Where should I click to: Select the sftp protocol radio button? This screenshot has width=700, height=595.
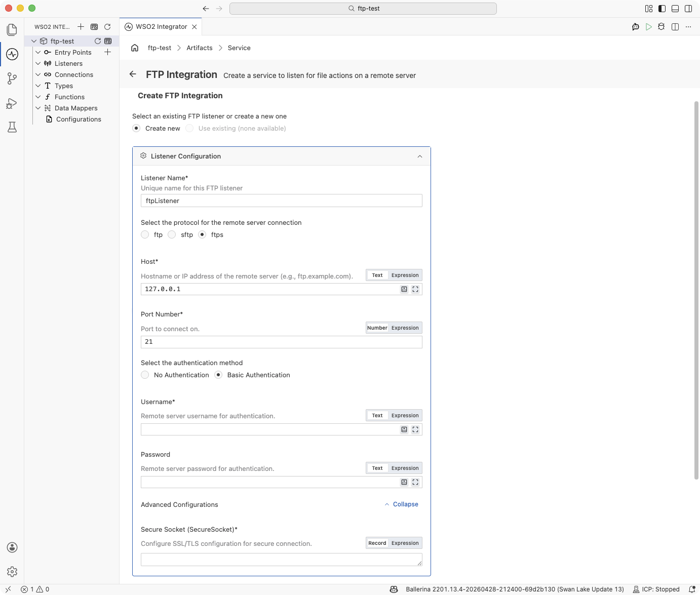[172, 234]
